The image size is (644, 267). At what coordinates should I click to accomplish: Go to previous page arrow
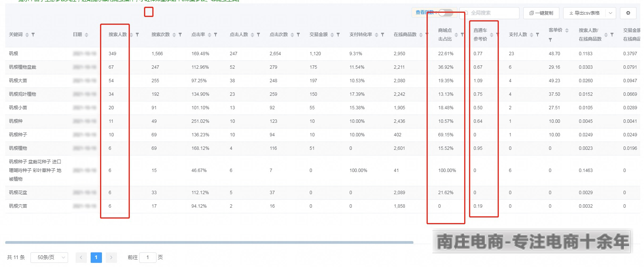click(81, 258)
